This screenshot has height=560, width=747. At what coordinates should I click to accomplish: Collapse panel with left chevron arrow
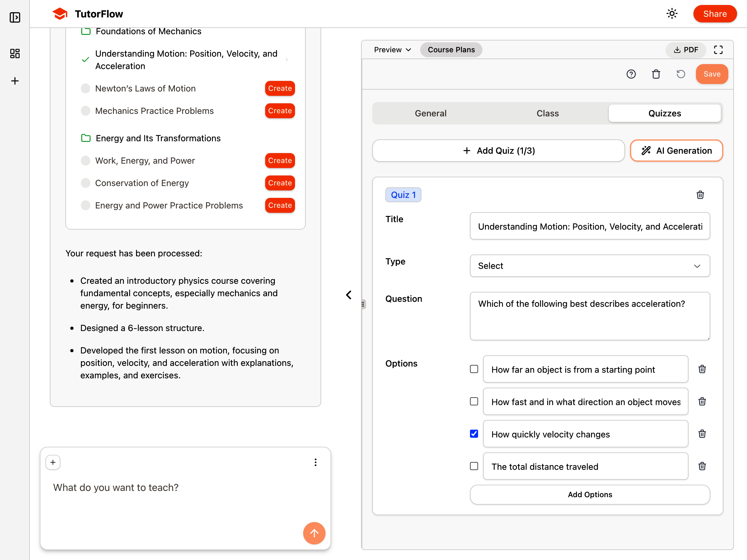(x=349, y=295)
